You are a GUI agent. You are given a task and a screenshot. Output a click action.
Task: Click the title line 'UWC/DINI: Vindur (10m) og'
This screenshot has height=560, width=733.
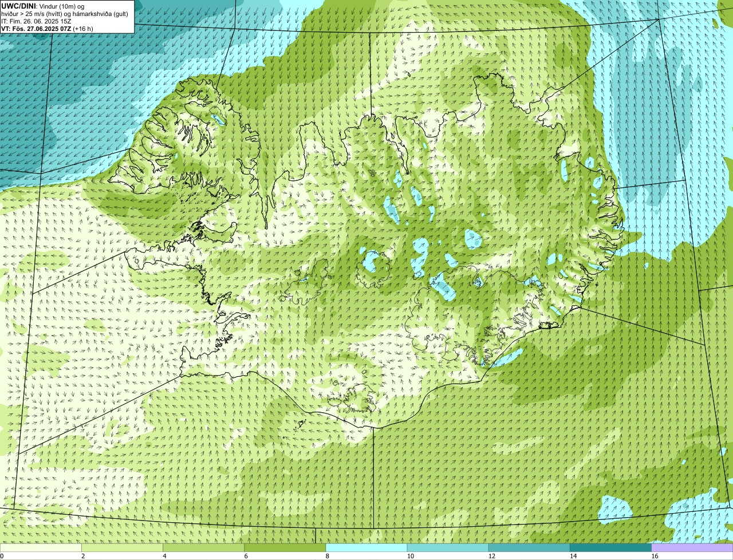[42, 6]
